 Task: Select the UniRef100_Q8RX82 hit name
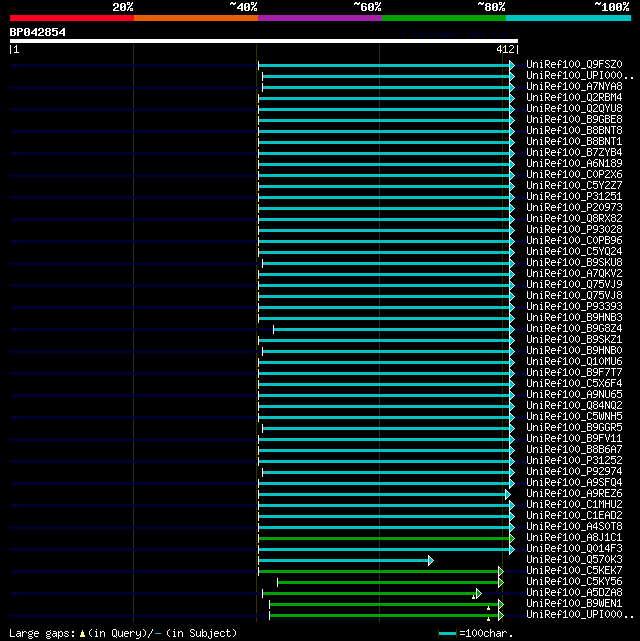pyautogui.click(x=574, y=219)
